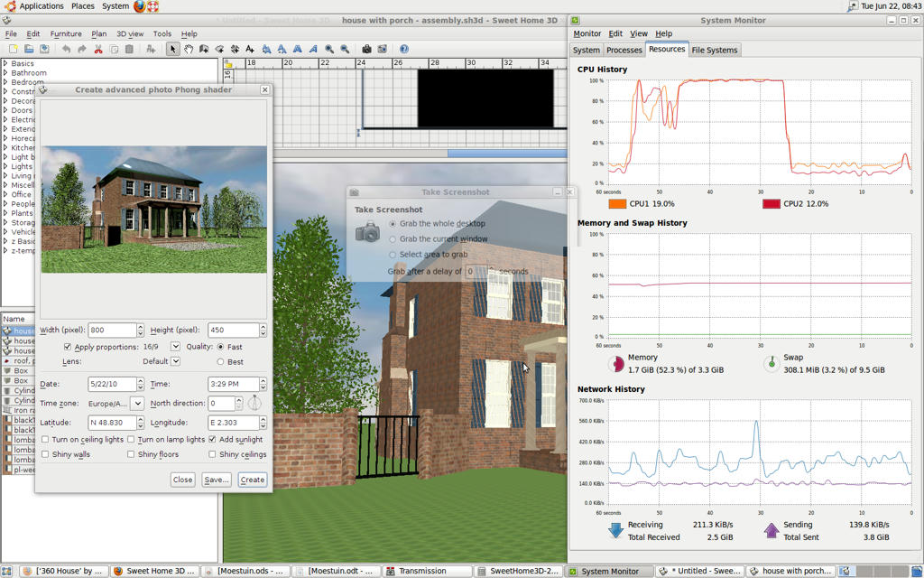Open the Lens Default dropdown

coord(175,361)
